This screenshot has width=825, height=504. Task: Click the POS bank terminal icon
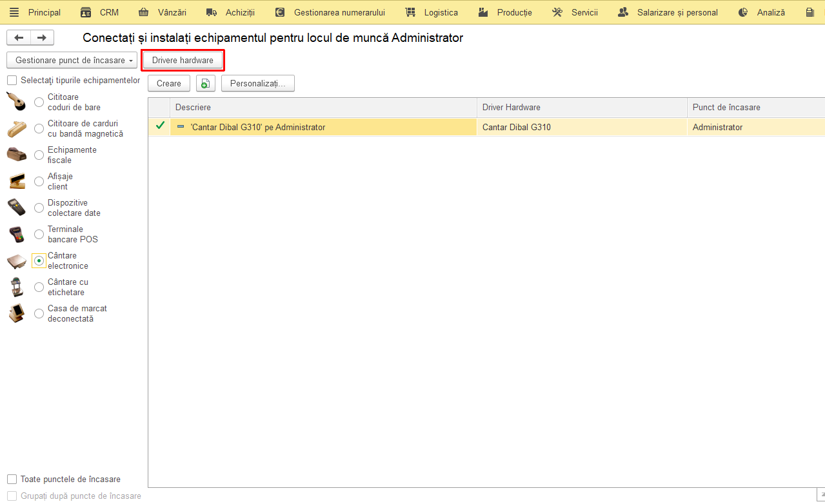point(16,234)
